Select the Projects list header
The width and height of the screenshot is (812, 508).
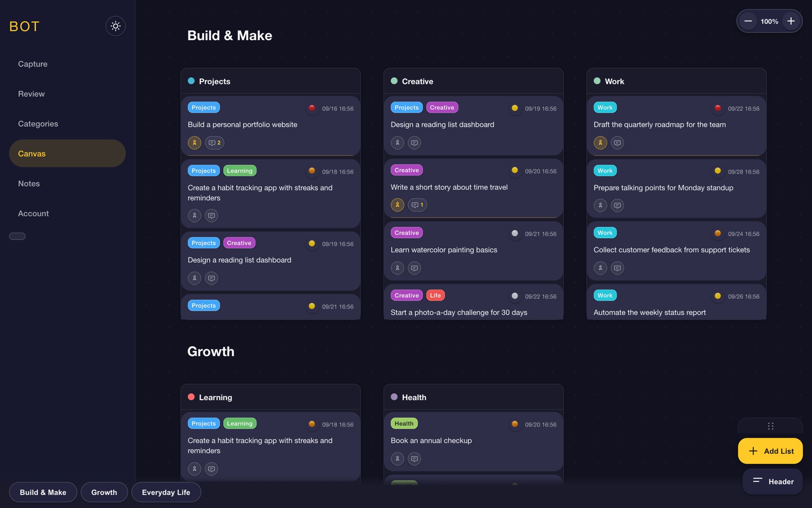tap(271, 81)
